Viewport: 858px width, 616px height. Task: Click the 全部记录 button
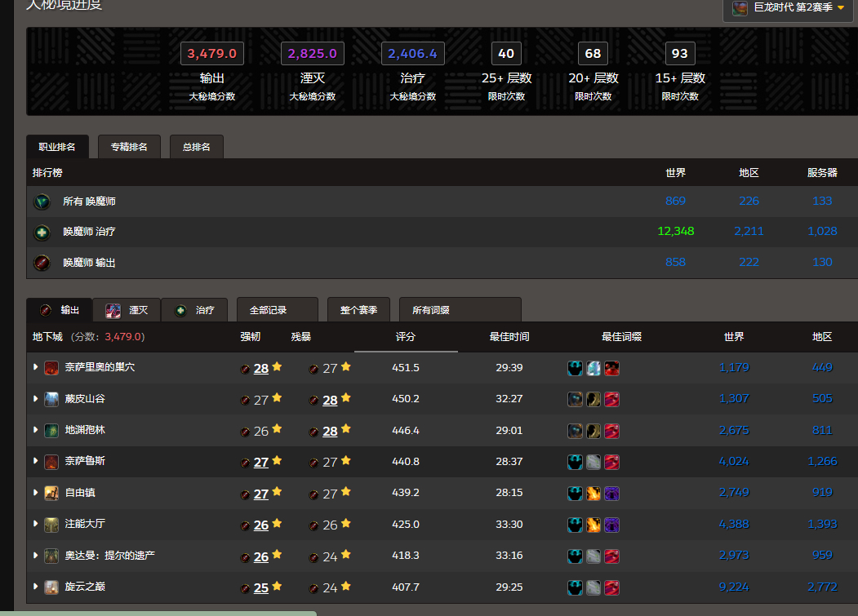click(x=277, y=310)
